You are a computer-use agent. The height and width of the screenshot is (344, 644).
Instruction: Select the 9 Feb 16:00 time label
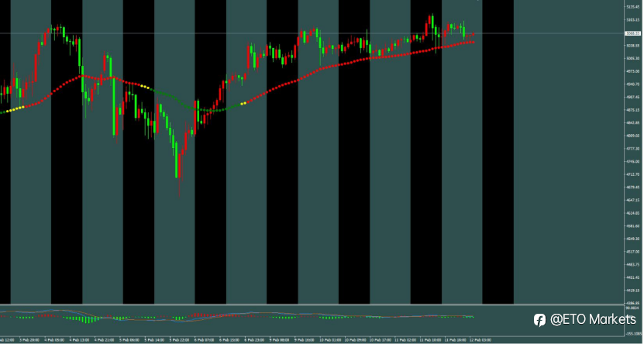(x=305, y=340)
